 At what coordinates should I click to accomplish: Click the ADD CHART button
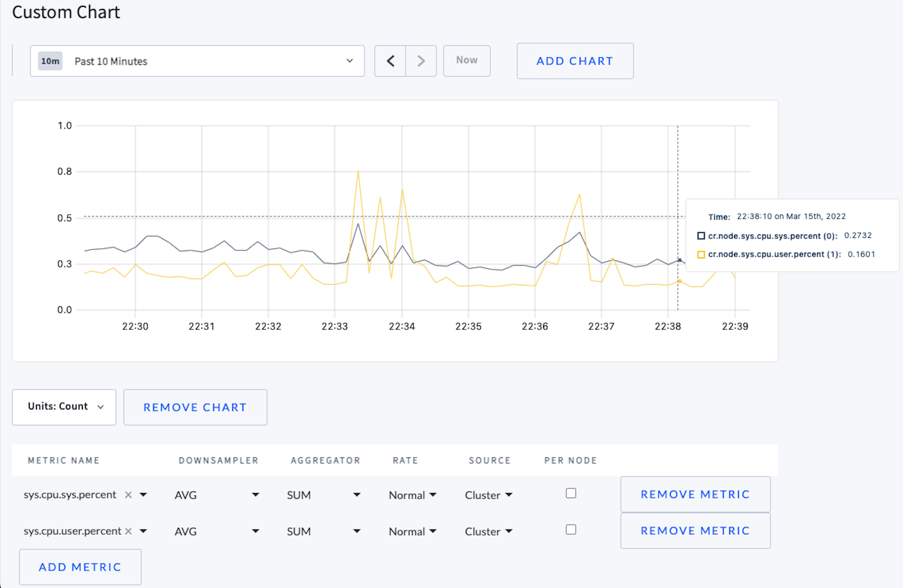tap(573, 60)
